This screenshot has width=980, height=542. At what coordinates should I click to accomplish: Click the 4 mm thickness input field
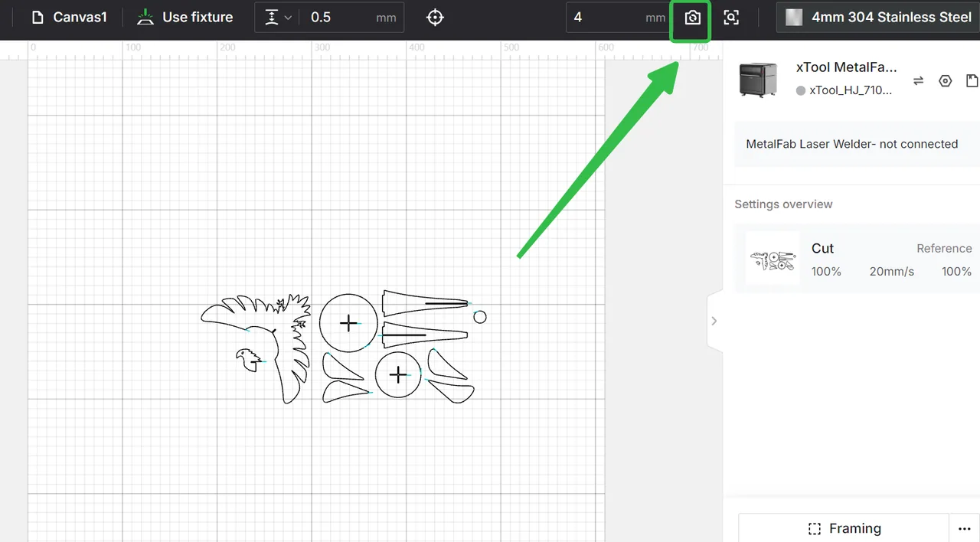[618, 17]
